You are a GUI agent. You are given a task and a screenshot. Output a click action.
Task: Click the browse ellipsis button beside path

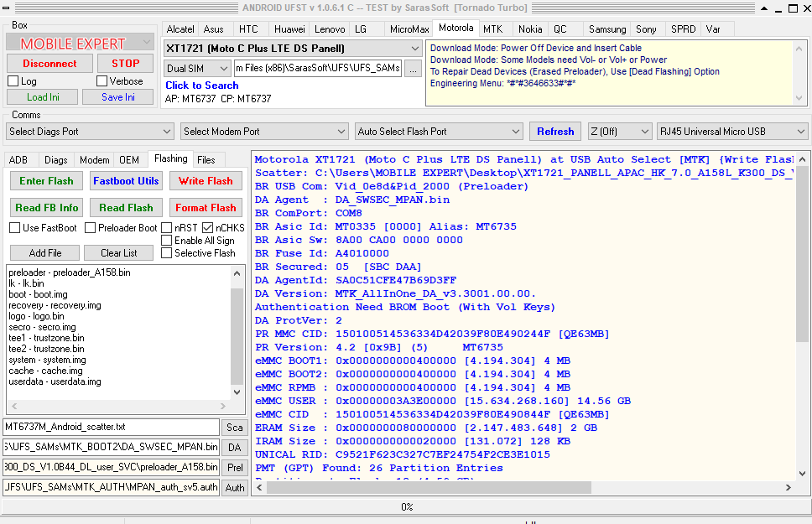pos(413,69)
